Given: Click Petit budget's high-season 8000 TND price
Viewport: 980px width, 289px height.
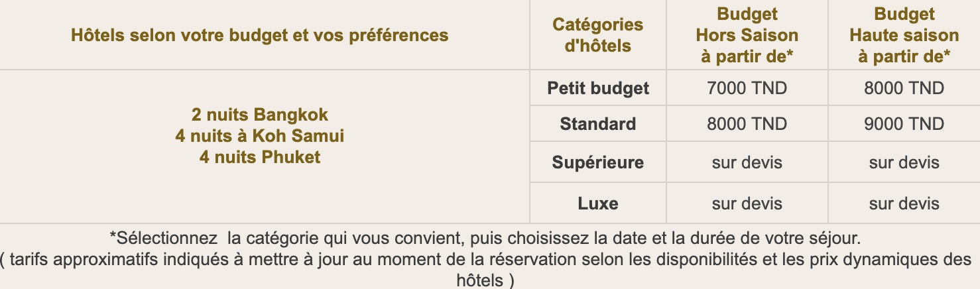Looking at the screenshot, I should coord(904,88).
